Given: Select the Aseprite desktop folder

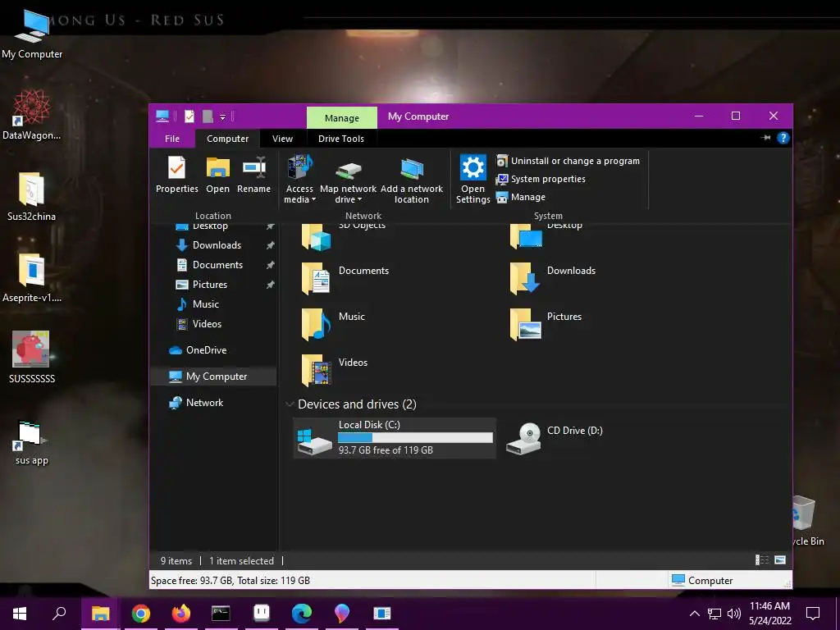Looking at the screenshot, I should click(x=32, y=277).
